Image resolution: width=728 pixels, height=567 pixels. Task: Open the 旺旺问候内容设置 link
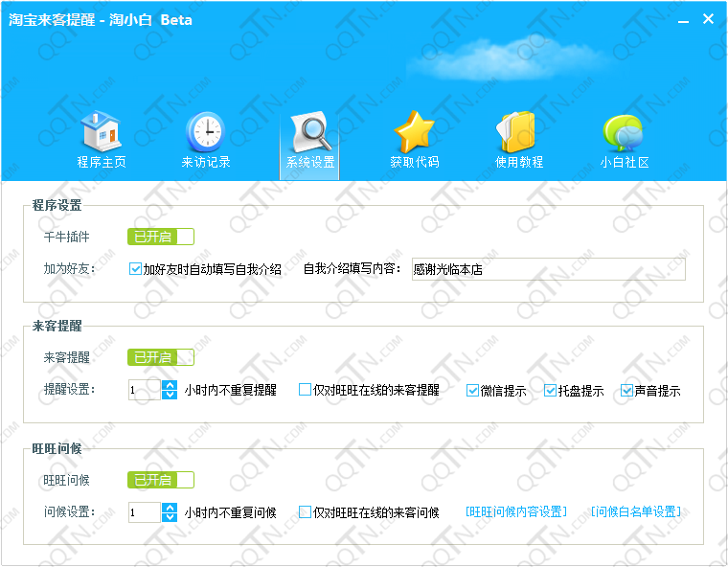point(516,512)
